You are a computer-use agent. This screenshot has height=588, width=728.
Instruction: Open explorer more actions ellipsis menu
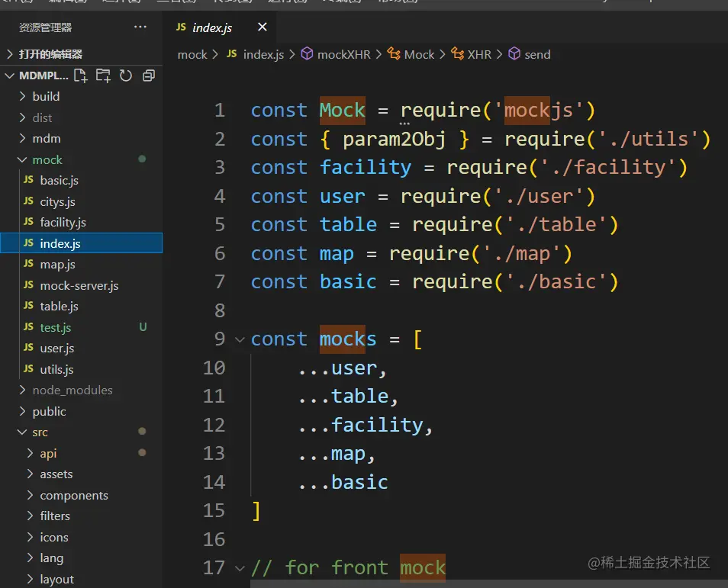pyautogui.click(x=140, y=27)
